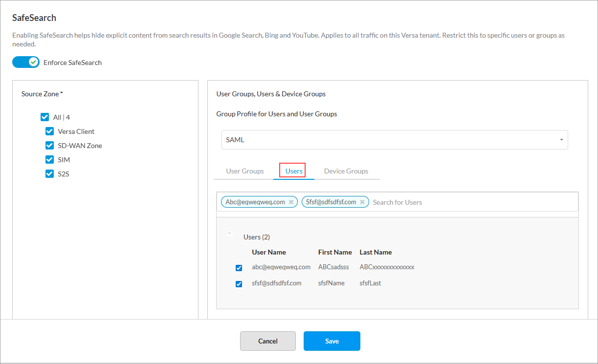Toggle the Enforce SafeSearch switch
Viewport: 598px width, 364px height.
click(26, 62)
